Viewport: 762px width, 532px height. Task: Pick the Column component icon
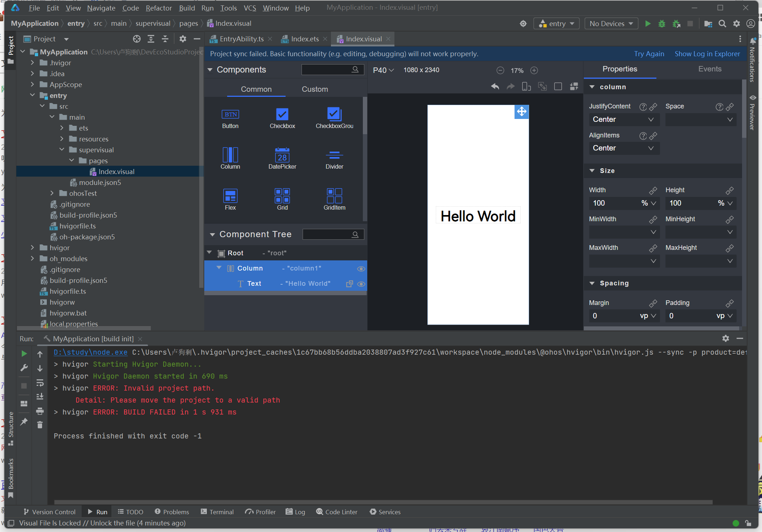[x=230, y=155]
